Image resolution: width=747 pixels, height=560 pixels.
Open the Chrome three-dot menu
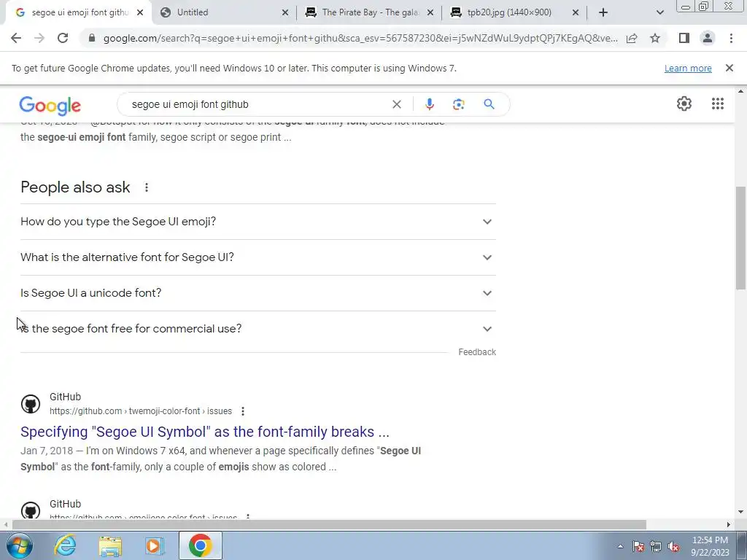pos(731,38)
